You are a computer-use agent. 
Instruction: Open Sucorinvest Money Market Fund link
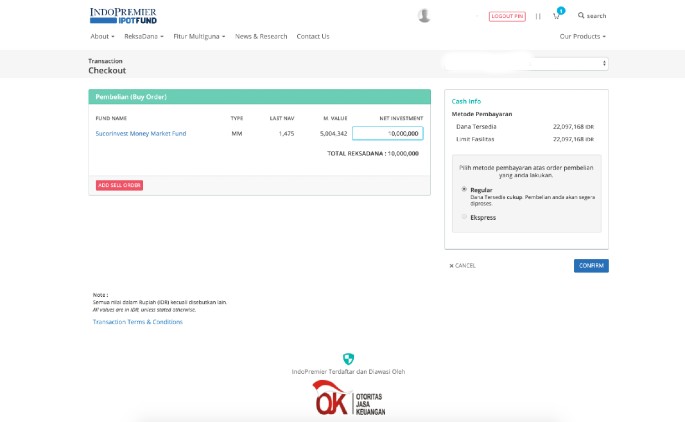[x=141, y=133]
